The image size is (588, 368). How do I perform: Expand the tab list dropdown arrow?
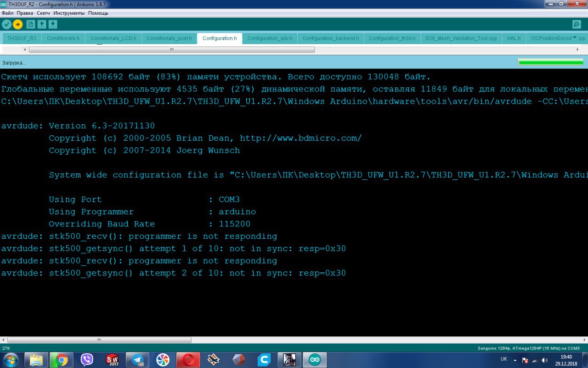(x=575, y=38)
